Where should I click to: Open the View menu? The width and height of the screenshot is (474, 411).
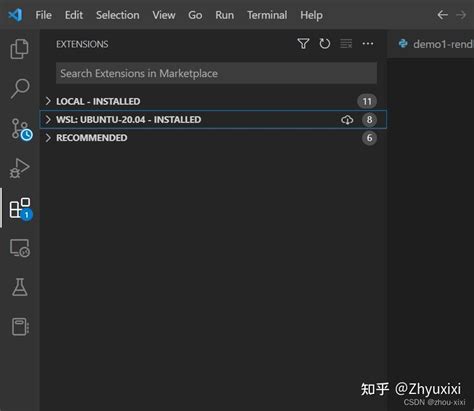tap(164, 15)
